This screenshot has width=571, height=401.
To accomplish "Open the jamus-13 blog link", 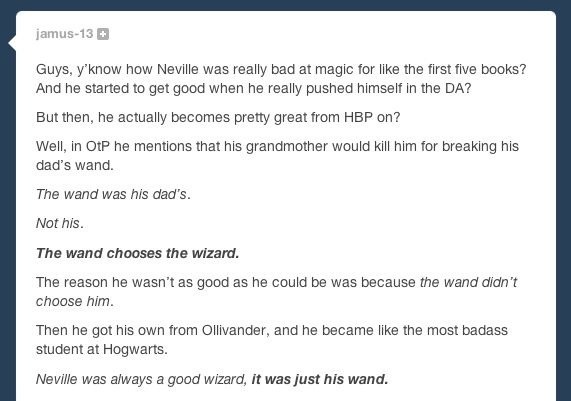I will (x=64, y=34).
